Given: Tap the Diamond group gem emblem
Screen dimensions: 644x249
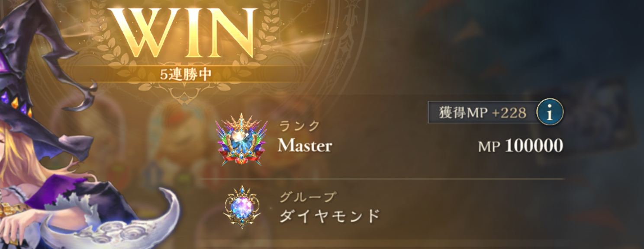Looking at the screenshot, I should tap(242, 208).
